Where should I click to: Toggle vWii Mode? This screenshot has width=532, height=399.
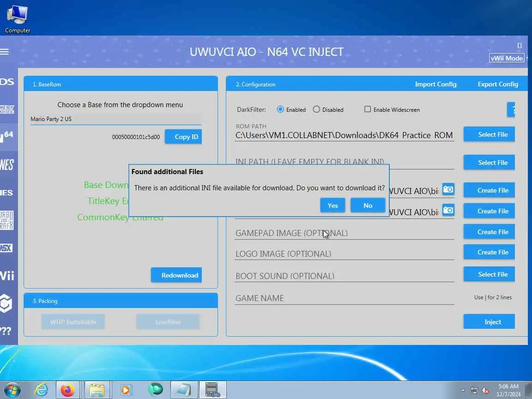[507, 58]
